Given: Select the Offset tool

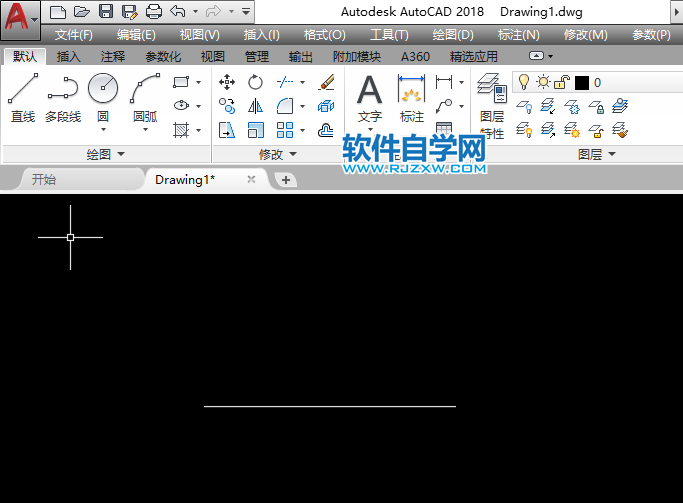Looking at the screenshot, I should point(326,130).
